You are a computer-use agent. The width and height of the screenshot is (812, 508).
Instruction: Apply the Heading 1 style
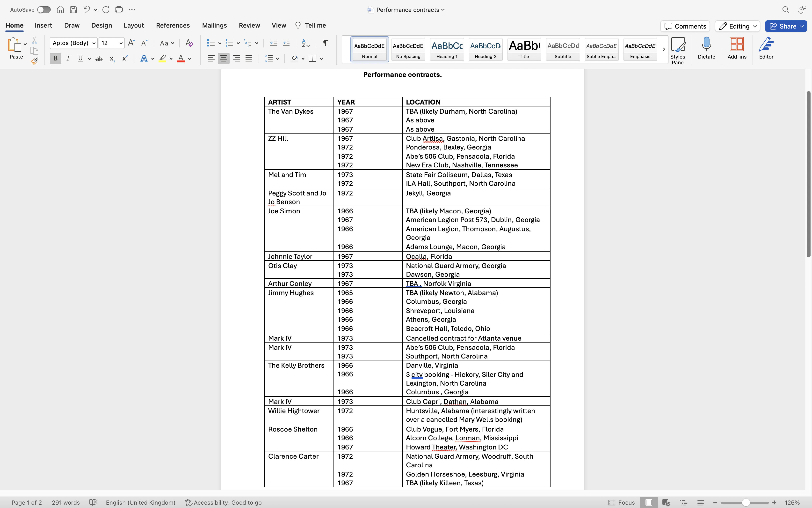pyautogui.click(x=447, y=49)
